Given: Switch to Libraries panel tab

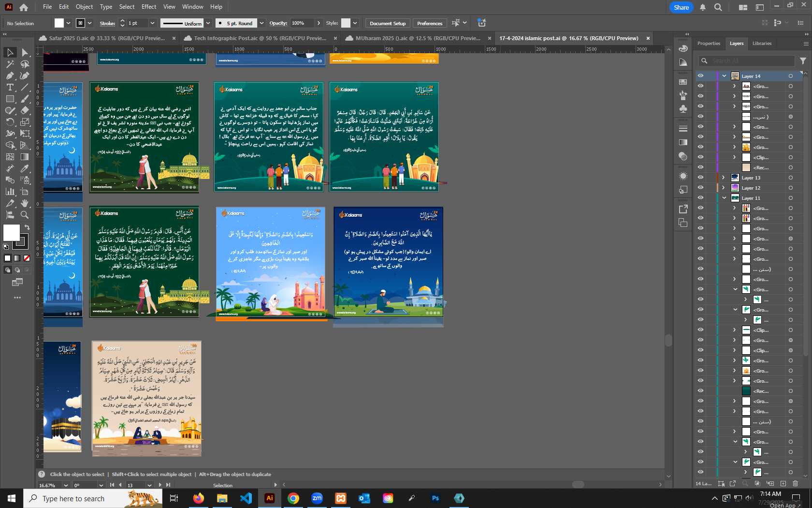Looking at the screenshot, I should pos(762,44).
